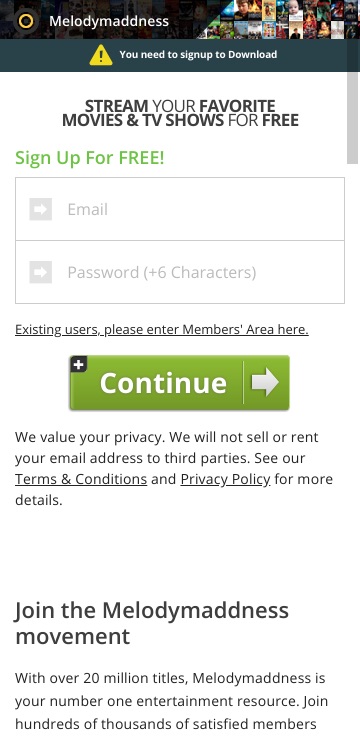This screenshot has width=360, height=740.
Task: Click the page vertical scrollbar thumb
Action: coord(352,118)
